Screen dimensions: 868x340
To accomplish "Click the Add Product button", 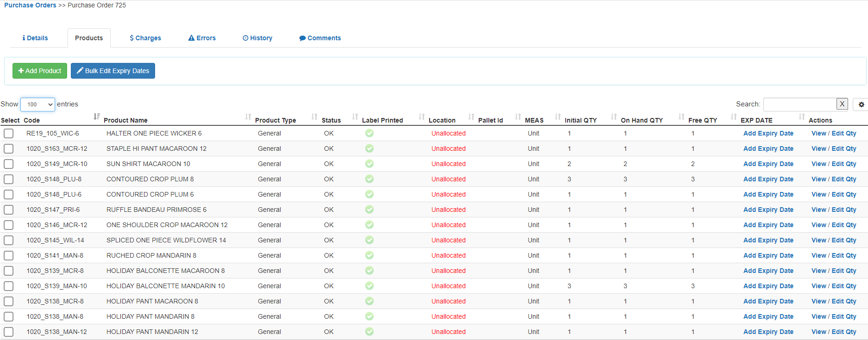I will tap(40, 71).
